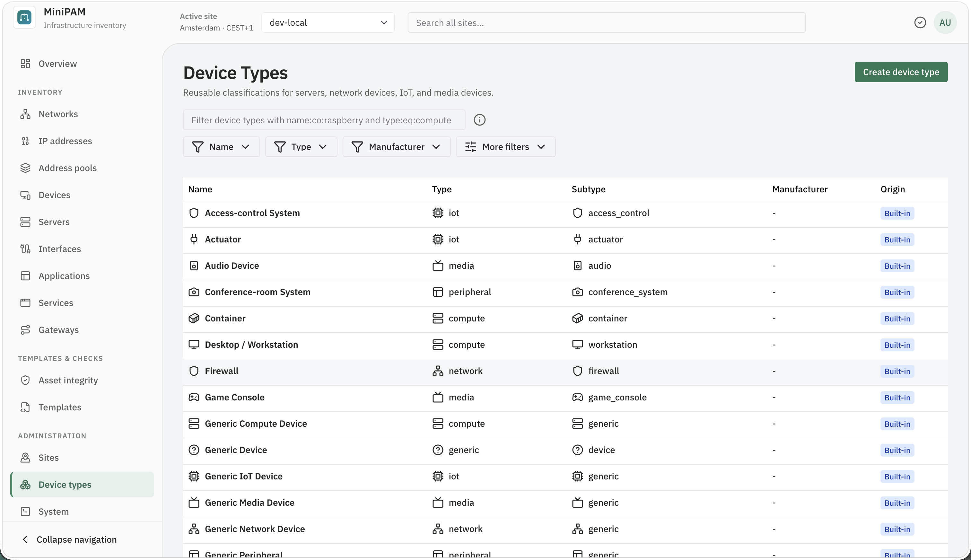Viewport: 971px width, 560px height.
Task: Click the Generic Device question-mark icon
Action: click(x=194, y=450)
